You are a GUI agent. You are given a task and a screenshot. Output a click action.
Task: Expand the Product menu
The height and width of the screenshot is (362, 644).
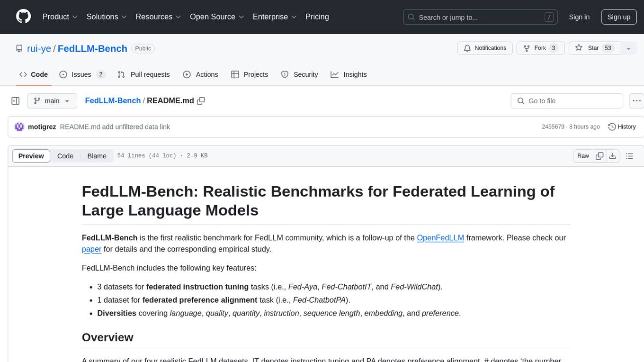click(60, 17)
